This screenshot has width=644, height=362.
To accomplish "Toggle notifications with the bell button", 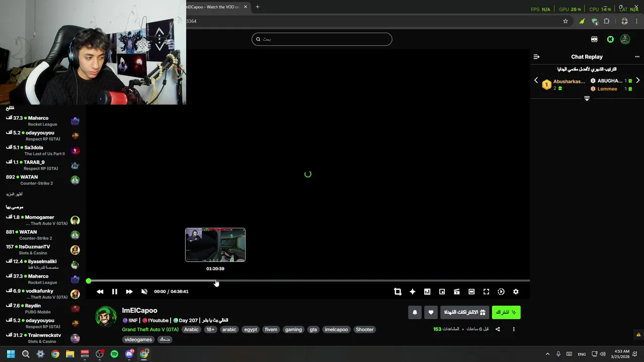I will [415, 312].
